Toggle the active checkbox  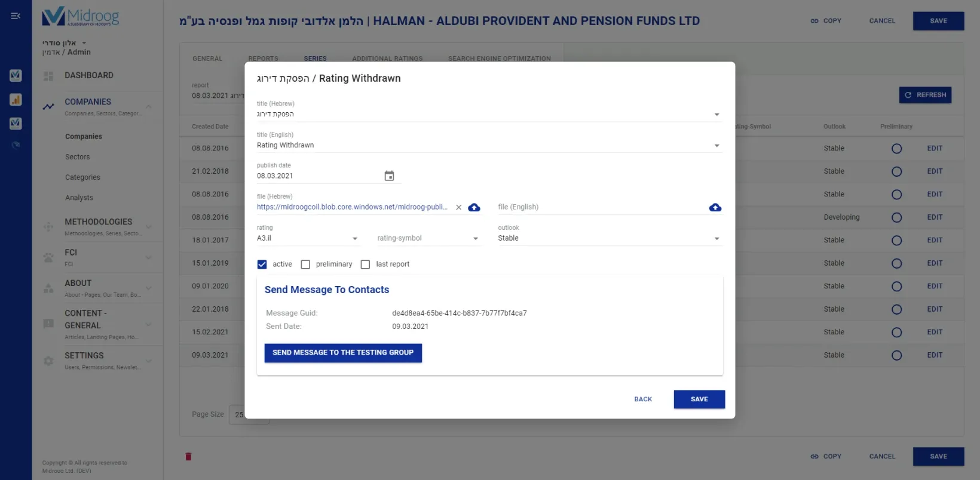click(x=262, y=264)
